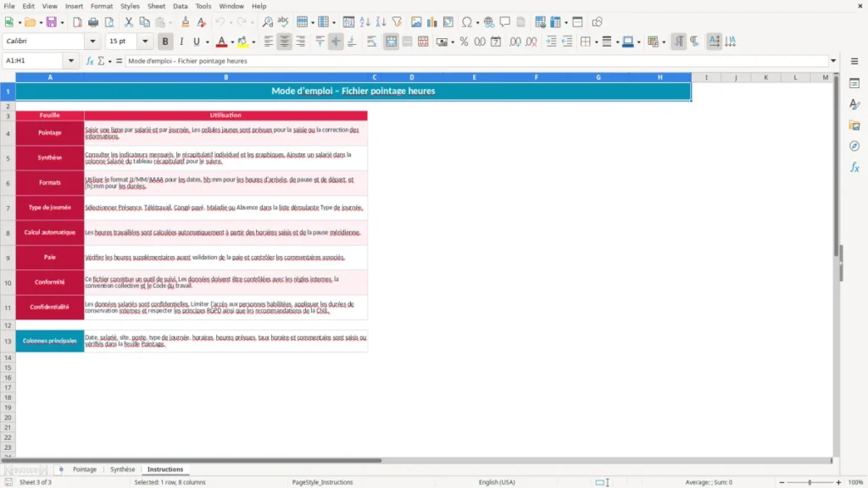Expand the font name Calibri dropdown
Viewport: 868px width, 488px height.
92,41
